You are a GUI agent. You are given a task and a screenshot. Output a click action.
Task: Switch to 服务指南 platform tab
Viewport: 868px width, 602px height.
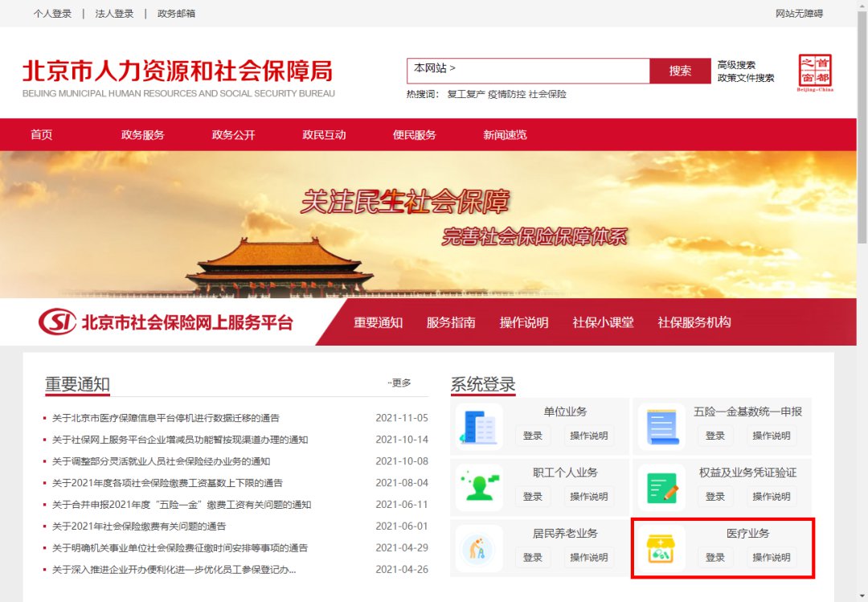tap(451, 322)
